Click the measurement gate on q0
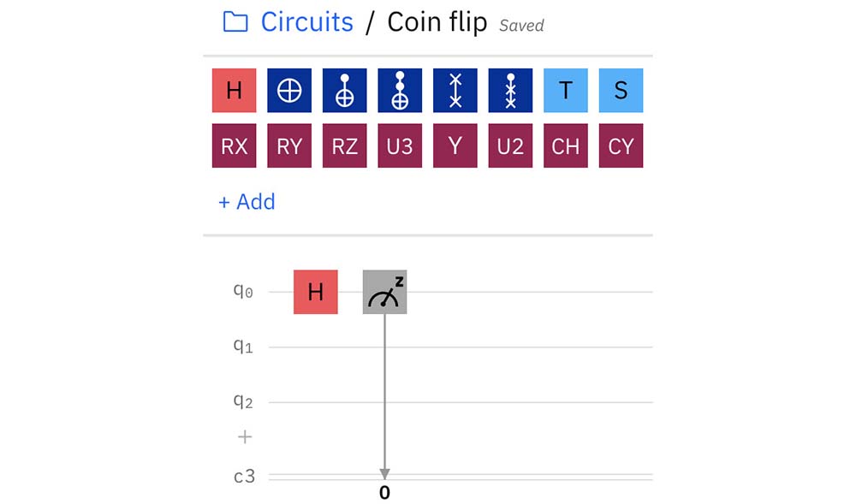Viewport: 856px width, 504px height. tap(384, 292)
